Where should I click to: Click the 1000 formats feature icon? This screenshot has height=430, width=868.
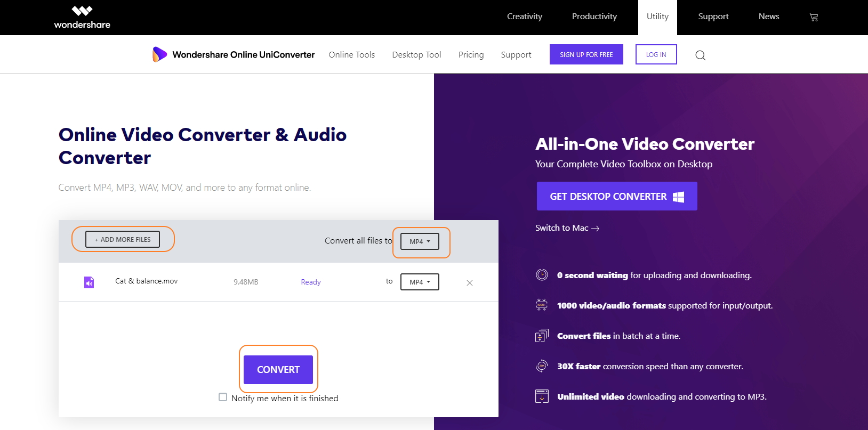click(542, 305)
